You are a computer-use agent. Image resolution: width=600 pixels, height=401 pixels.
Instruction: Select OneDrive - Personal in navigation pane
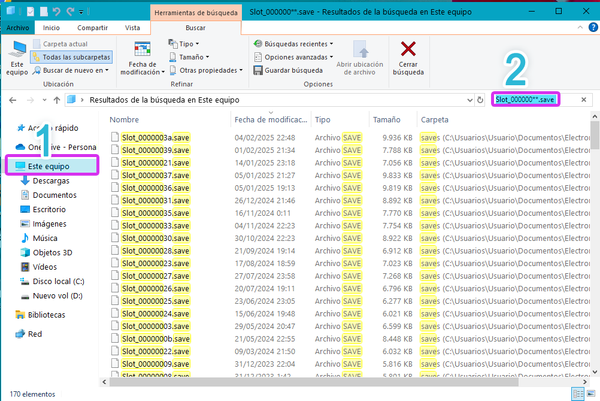coord(56,147)
